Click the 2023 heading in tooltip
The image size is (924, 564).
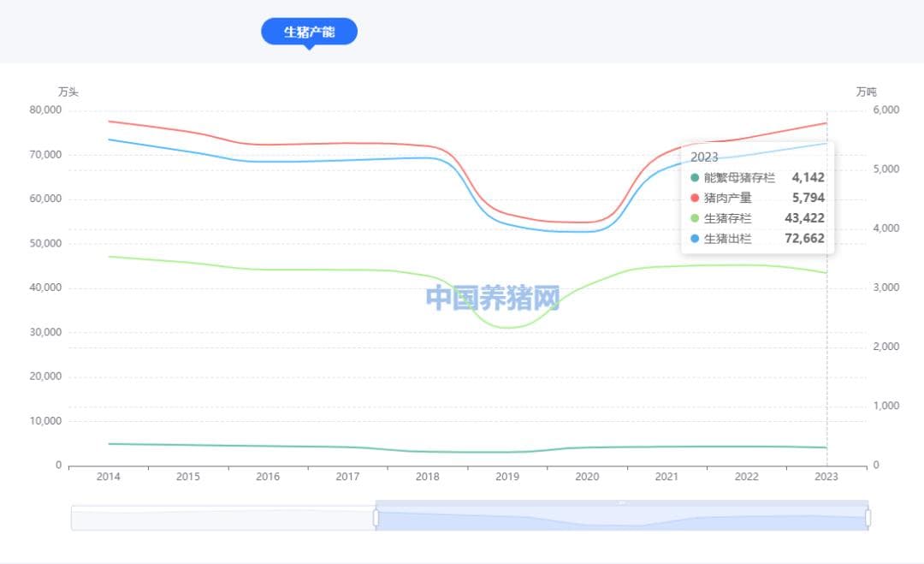coord(704,157)
